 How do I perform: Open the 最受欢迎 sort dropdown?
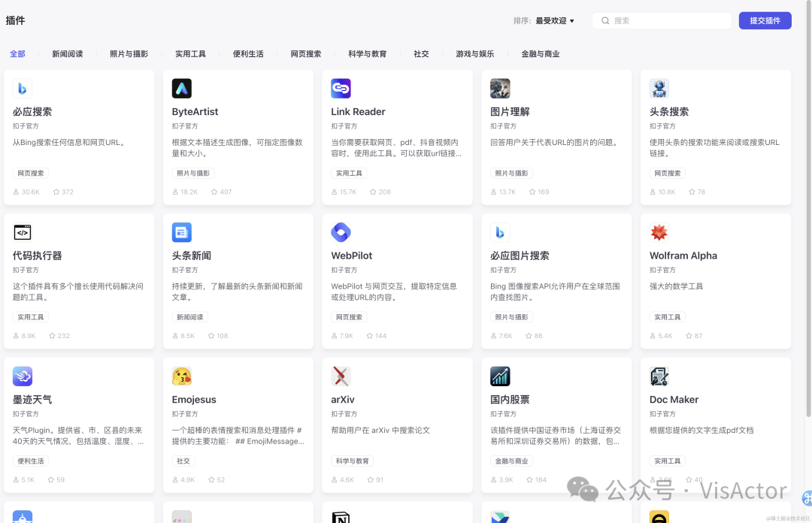click(x=555, y=21)
